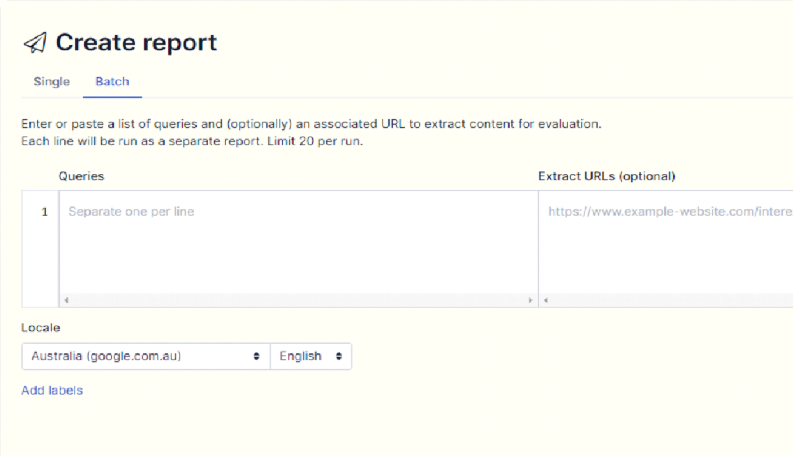
Task: Click the Locale label
Action: tap(40, 328)
